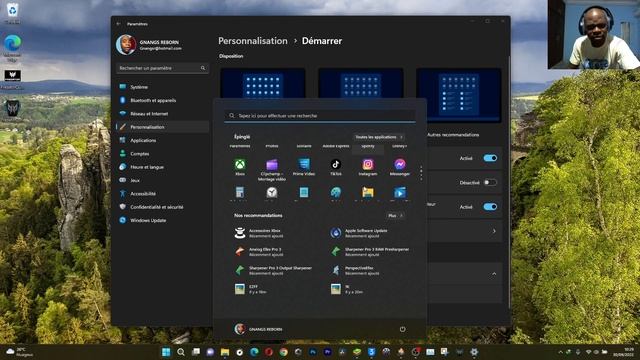Image resolution: width=640 pixels, height=360 pixels.
Task: Open Comptes in Settings sidebar
Action: [x=163, y=154]
